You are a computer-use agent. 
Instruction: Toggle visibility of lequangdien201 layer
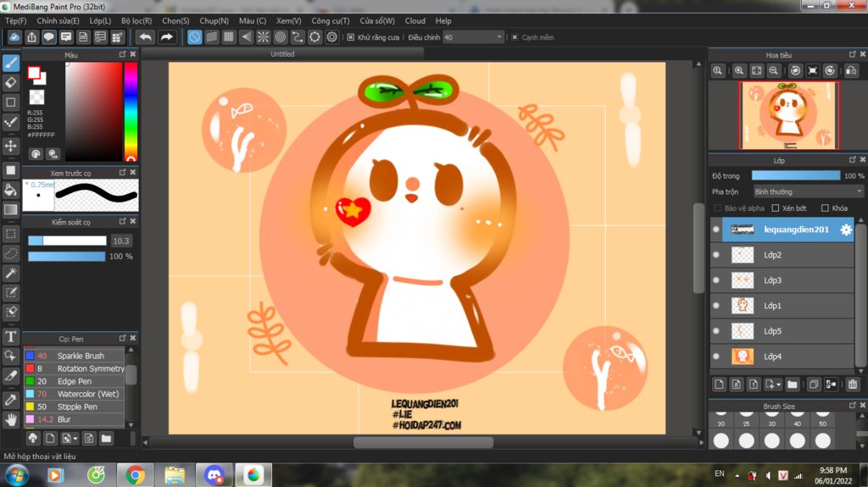click(x=716, y=230)
